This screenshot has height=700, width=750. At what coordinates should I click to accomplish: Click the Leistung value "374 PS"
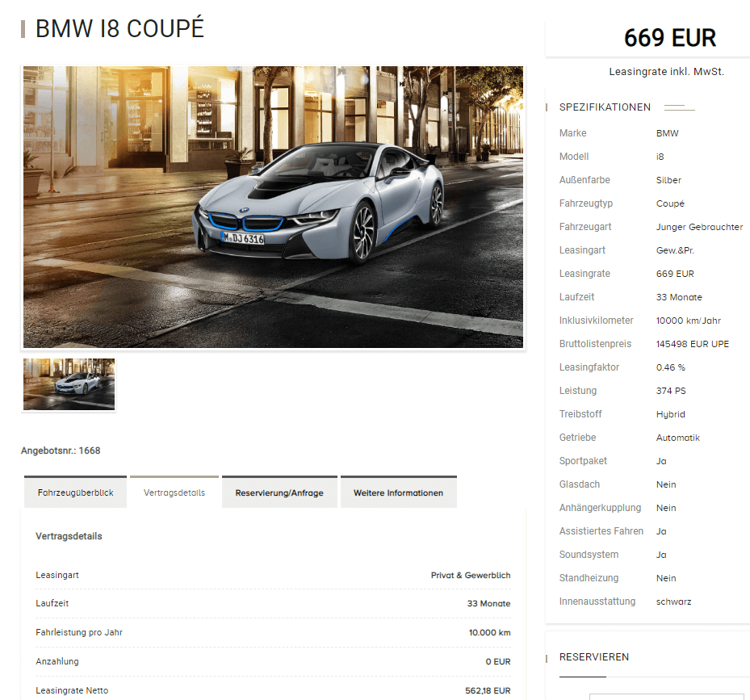(671, 391)
